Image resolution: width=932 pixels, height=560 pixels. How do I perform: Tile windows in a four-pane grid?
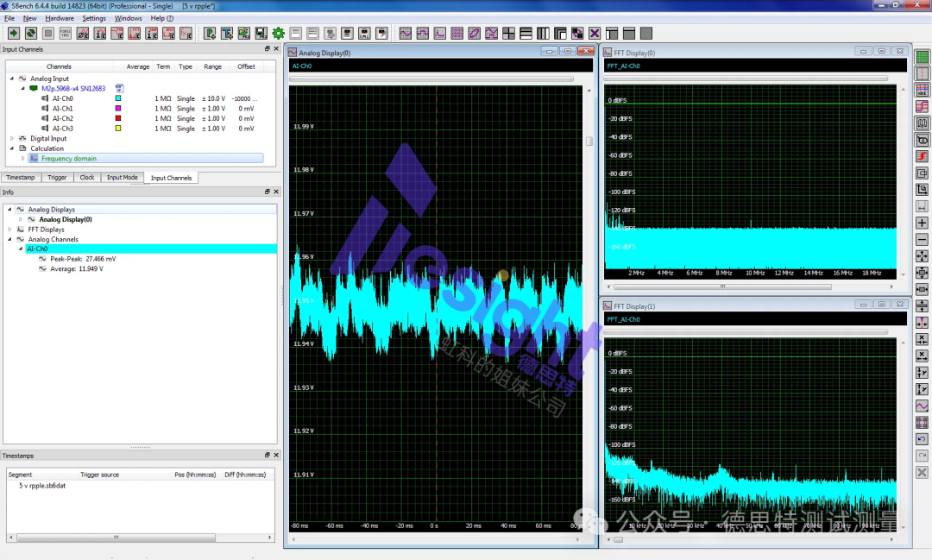coord(509,34)
